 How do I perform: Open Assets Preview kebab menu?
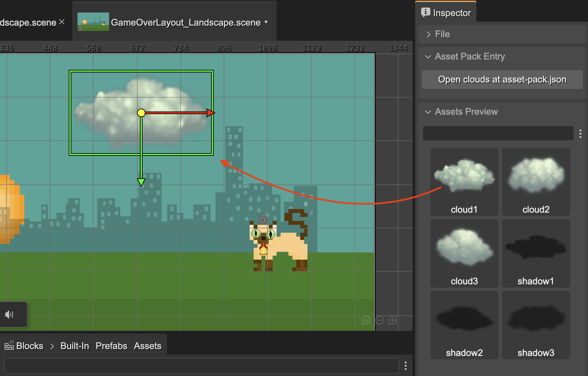[x=580, y=133]
